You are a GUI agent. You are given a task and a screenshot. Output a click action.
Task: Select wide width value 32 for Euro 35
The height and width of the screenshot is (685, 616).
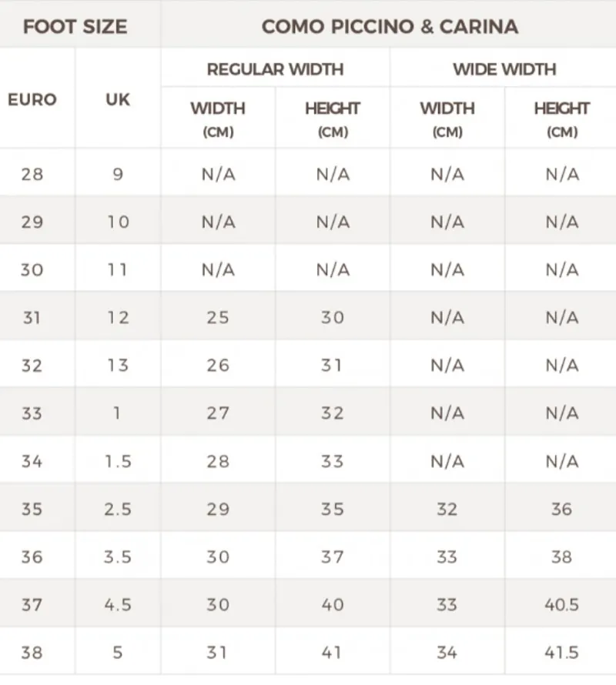pyautogui.click(x=447, y=509)
